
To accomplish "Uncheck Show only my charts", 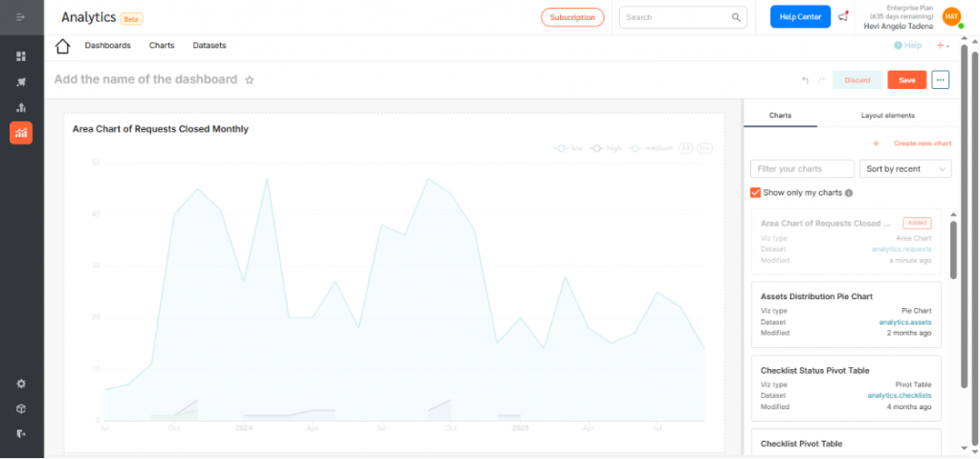I will pos(756,193).
